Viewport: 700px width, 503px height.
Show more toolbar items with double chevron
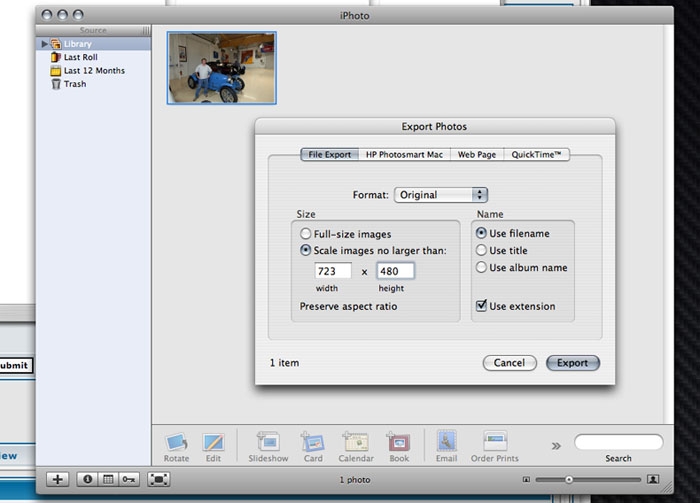pyautogui.click(x=556, y=446)
